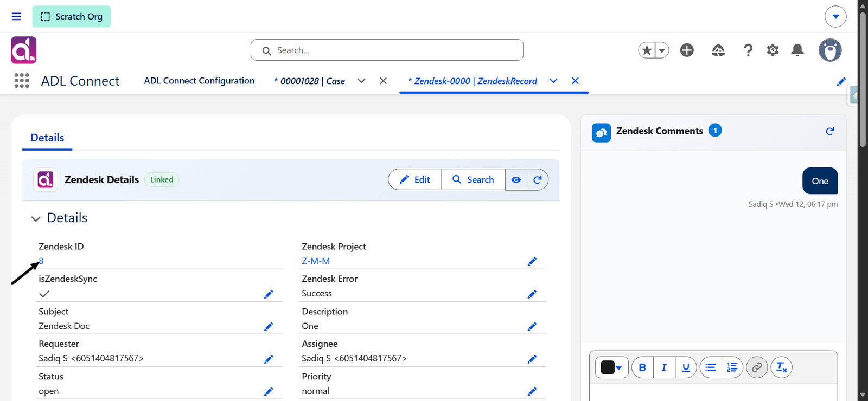
Task: Open the Trailhead guidance icon
Action: (718, 50)
